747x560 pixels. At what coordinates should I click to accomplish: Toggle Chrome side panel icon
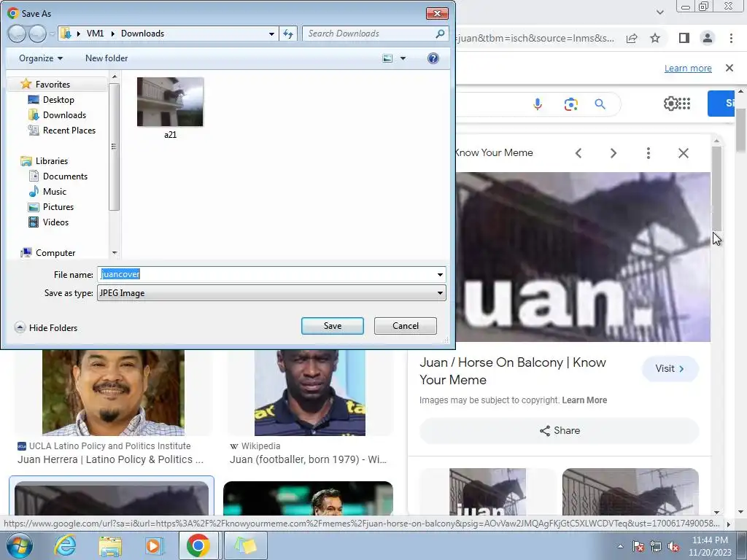[684, 38]
